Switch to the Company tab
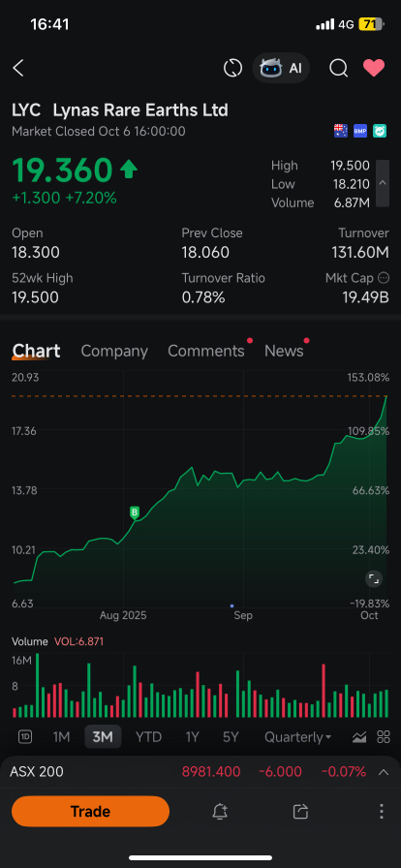The image size is (401, 868). coord(114,351)
